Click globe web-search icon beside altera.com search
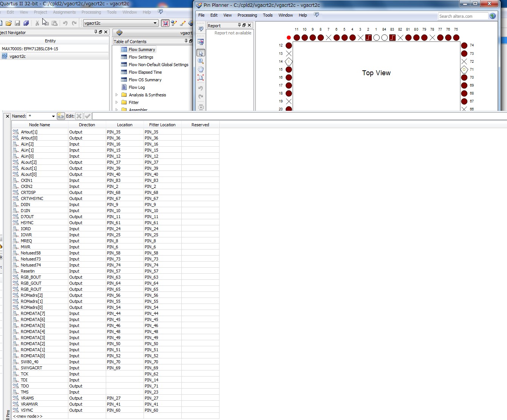 [x=493, y=16]
